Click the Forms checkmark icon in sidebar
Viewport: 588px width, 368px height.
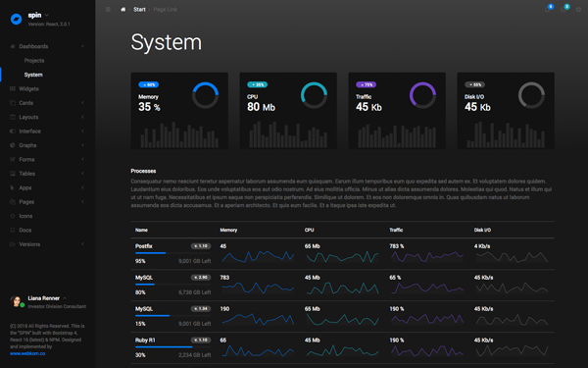click(13, 160)
